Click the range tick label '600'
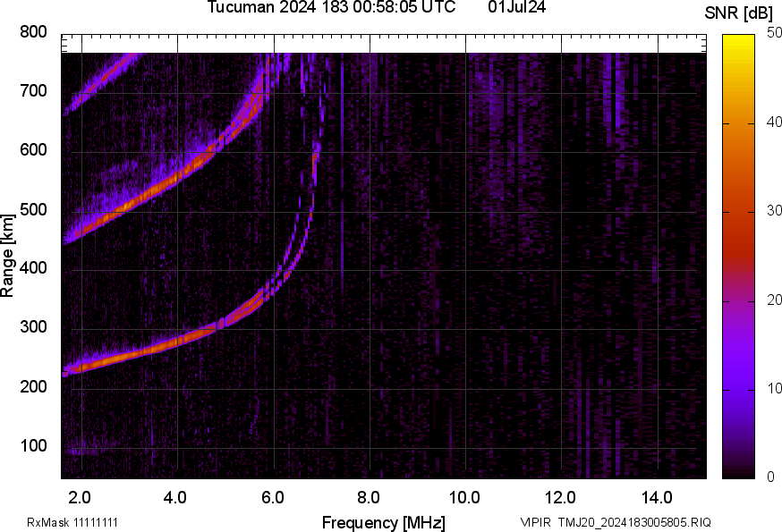 pyautogui.click(x=33, y=150)
